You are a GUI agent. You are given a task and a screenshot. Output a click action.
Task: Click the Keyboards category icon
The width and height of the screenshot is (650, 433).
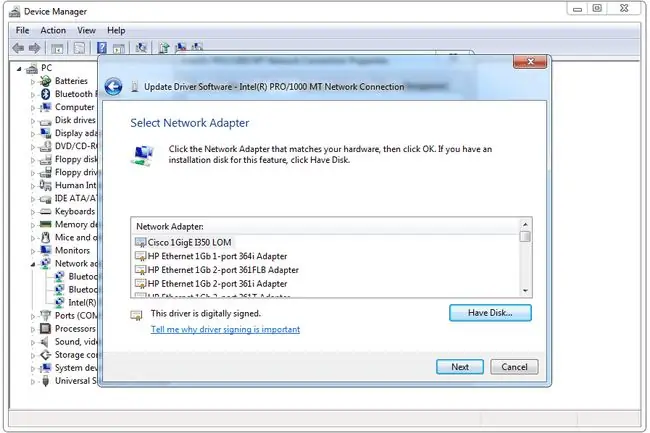tap(46, 212)
